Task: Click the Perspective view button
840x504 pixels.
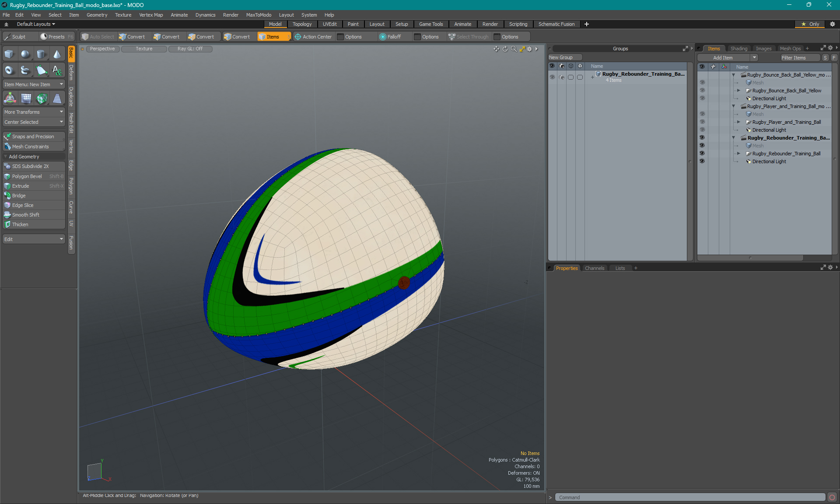Action: pos(103,49)
